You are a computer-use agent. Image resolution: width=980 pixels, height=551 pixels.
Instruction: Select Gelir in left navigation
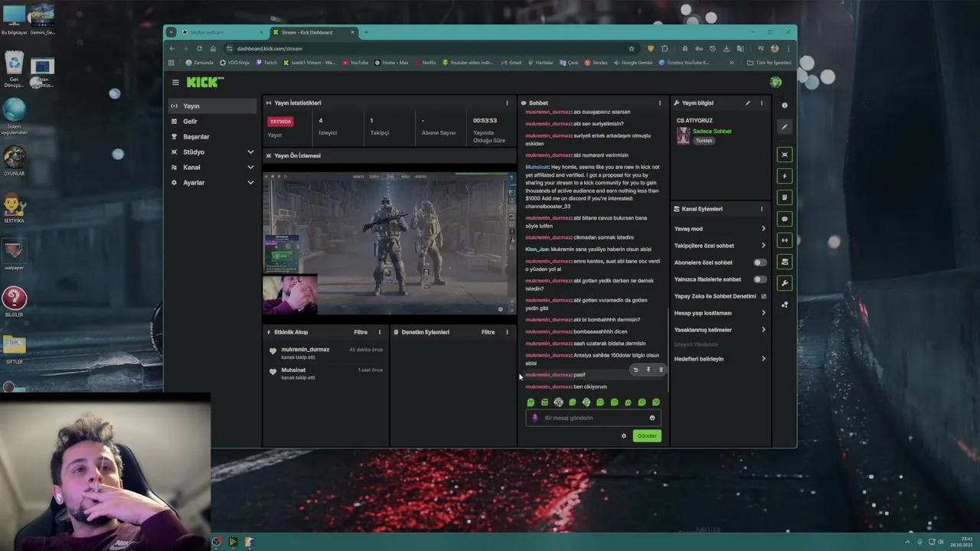coord(213,121)
